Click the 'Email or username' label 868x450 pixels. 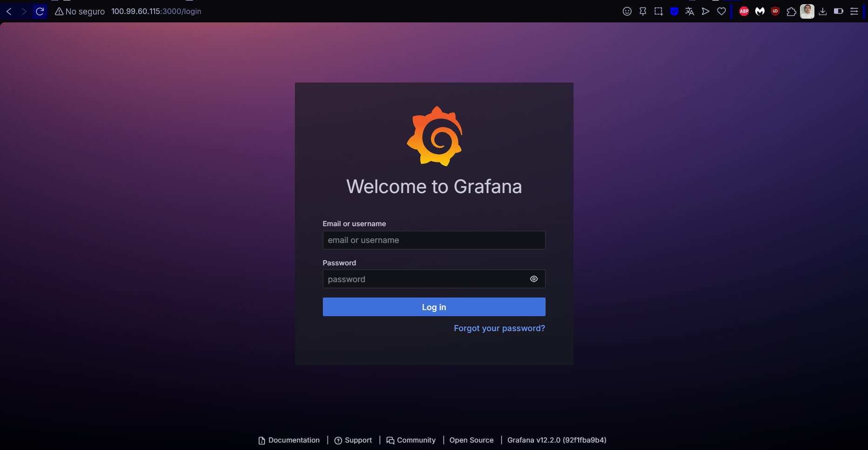(354, 224)
